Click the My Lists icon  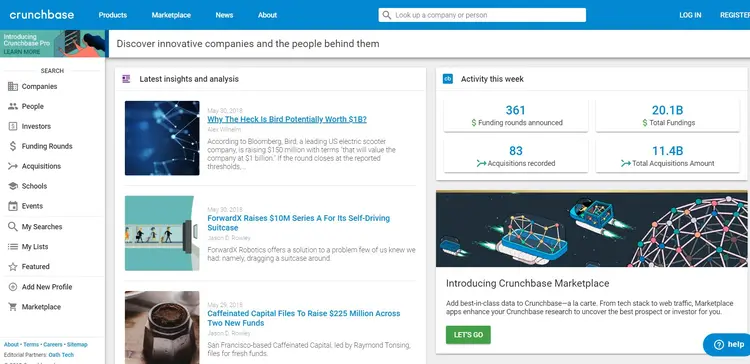(13, 247)
